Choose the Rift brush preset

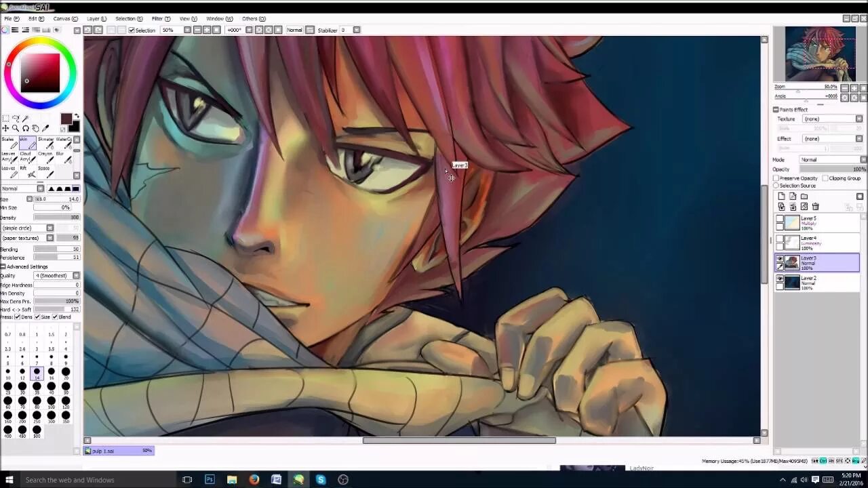click(x=28, y=172)
